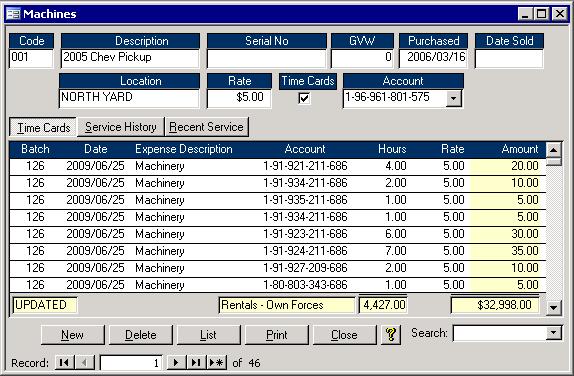This screenshot has height=376, width=574.
Task: Click the time cards scrollbar thumb
Action: (554, 161)
